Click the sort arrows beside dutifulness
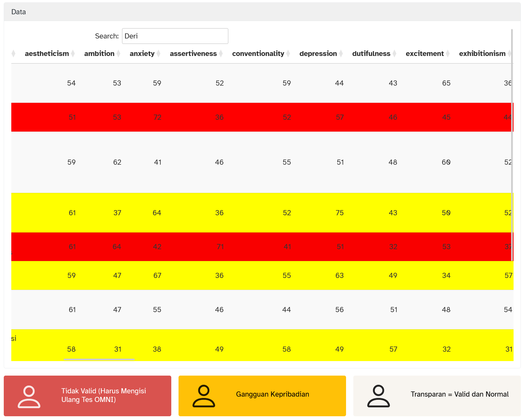The width and height of the screenshot is (527, 420). point(394,54)
